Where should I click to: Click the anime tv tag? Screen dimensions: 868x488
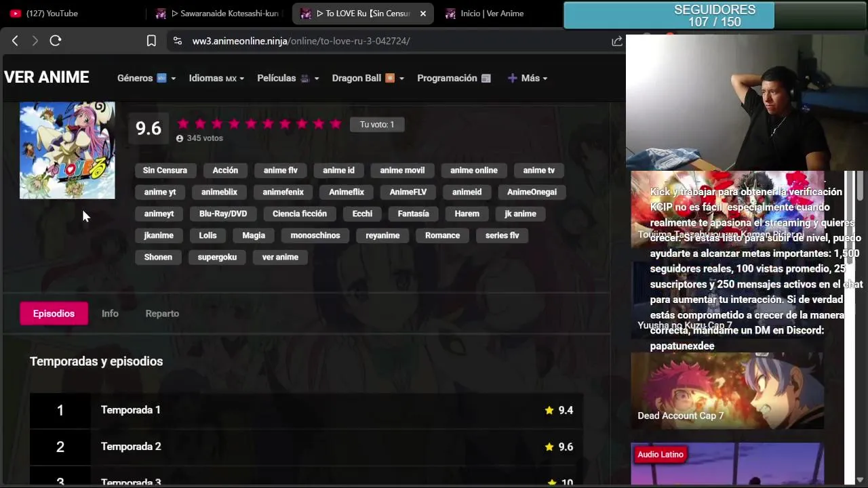click(x=539, y=170)
